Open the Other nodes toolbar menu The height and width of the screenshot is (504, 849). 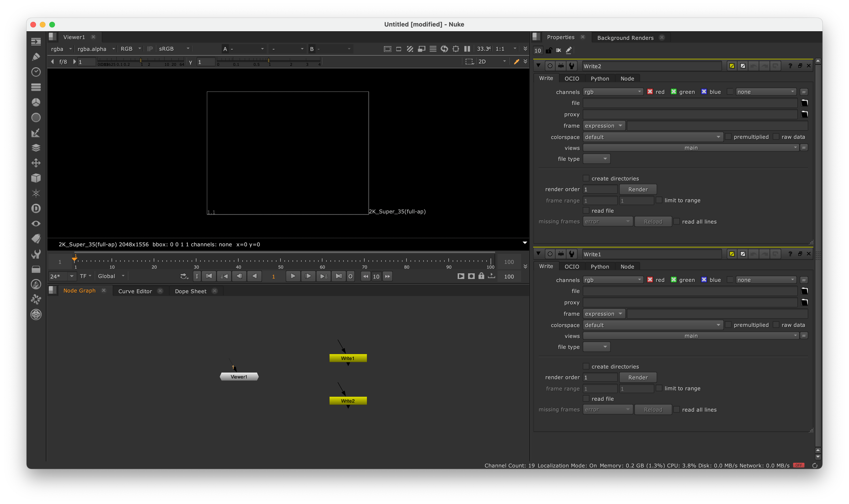(x=36, y=269)
